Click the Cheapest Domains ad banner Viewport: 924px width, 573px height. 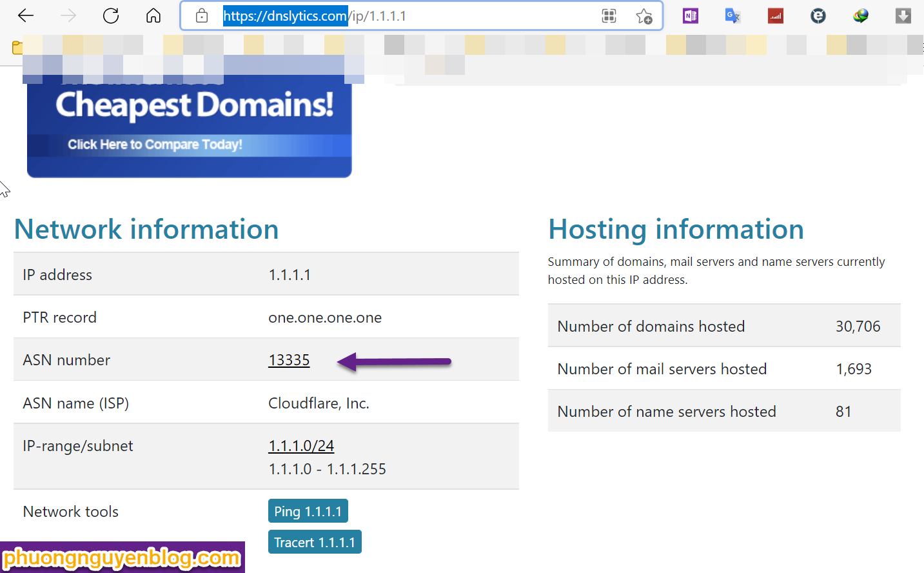(189, 126)
